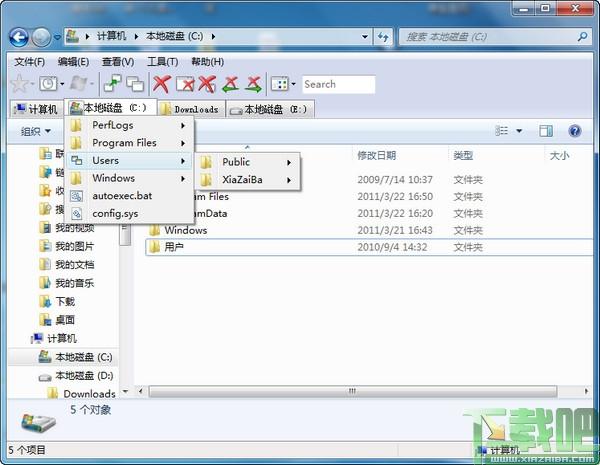
Task: Select 我的图片 in the navigation pane
Action: coord(67,246)
